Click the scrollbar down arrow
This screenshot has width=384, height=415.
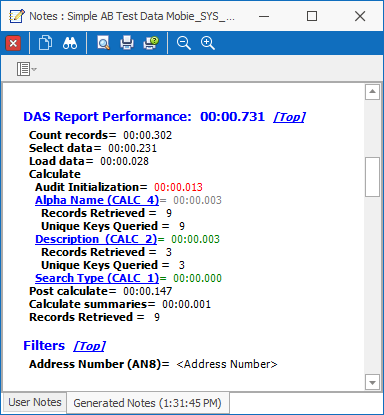click(x=372, y=382)
